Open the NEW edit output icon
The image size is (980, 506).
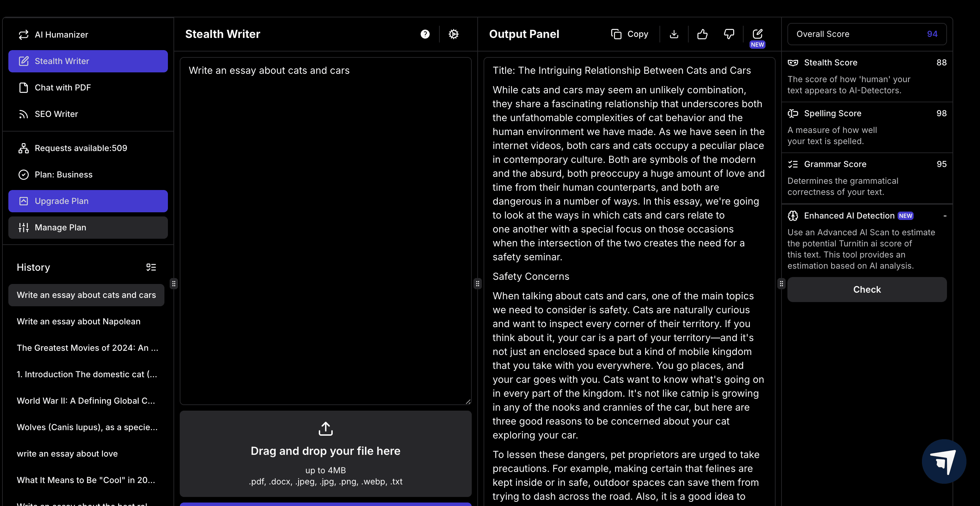coord(757,34)
